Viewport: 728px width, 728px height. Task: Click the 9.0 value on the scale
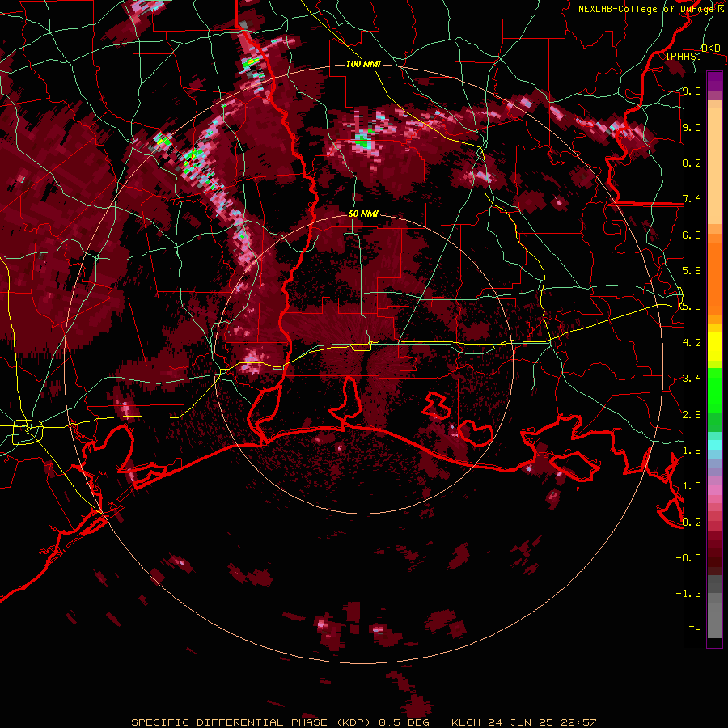(692, 127)
